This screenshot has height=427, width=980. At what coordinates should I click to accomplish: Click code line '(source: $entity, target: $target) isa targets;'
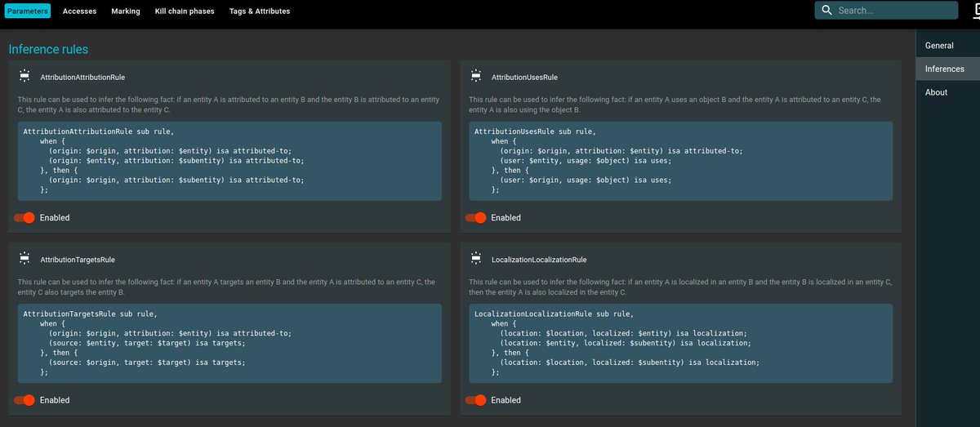[x=147, y=343]
